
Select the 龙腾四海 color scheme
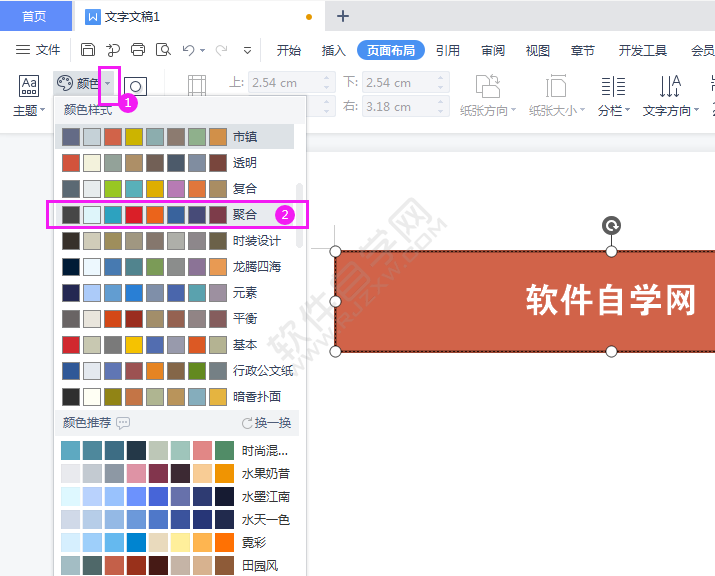click(x=175, y=266)
